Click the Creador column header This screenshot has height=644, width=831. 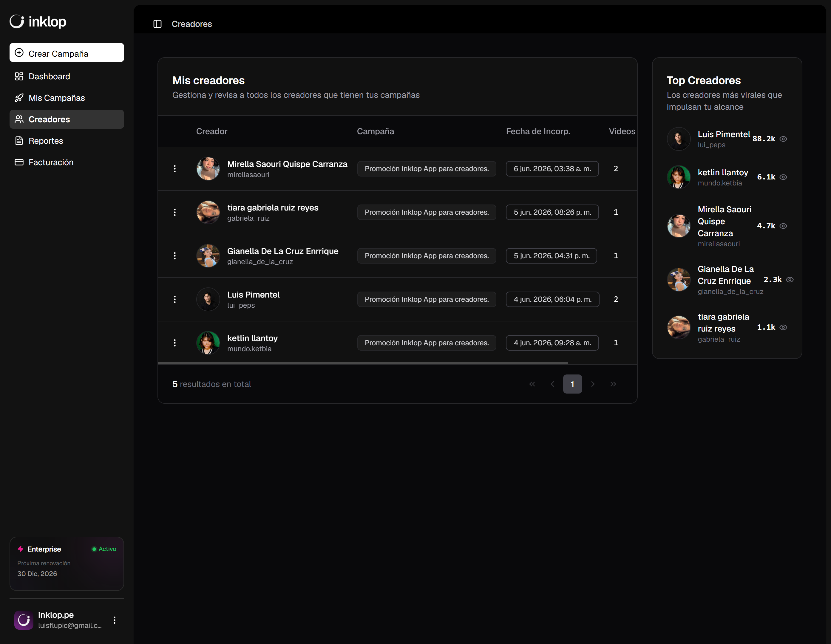[211, 131]
